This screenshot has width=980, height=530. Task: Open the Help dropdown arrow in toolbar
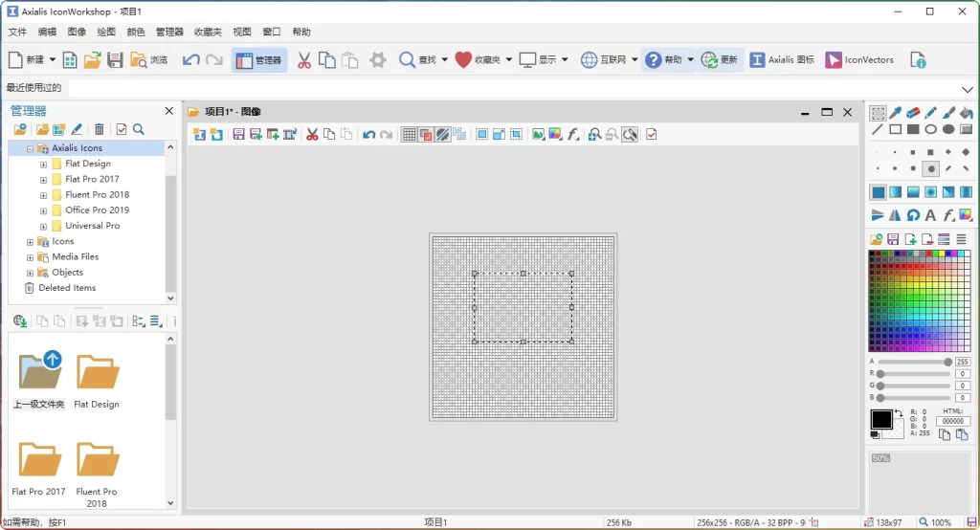691,60
